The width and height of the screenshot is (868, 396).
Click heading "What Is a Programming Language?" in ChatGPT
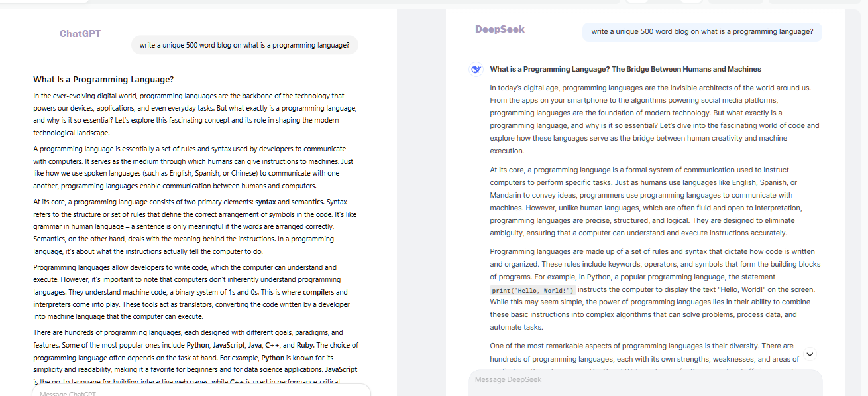103,80
